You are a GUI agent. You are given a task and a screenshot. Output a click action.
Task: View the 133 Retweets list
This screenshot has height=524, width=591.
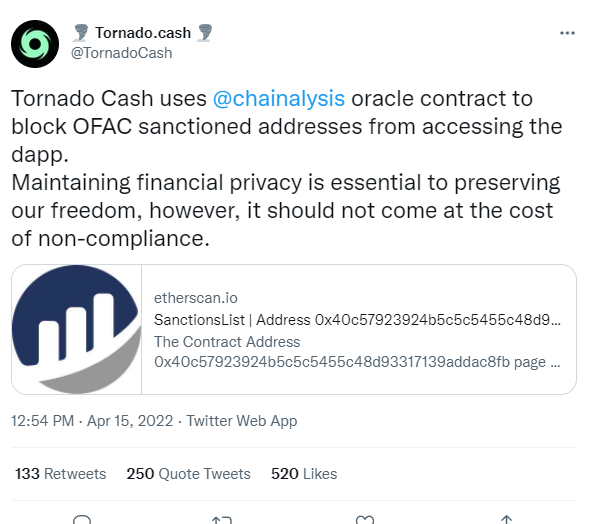pos(60,474)
